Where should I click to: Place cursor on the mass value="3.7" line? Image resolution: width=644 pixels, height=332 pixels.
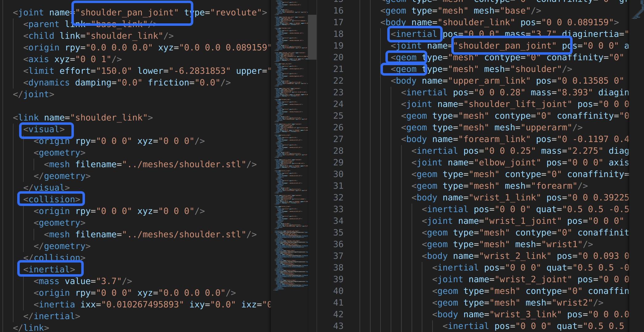coord(83,281)
